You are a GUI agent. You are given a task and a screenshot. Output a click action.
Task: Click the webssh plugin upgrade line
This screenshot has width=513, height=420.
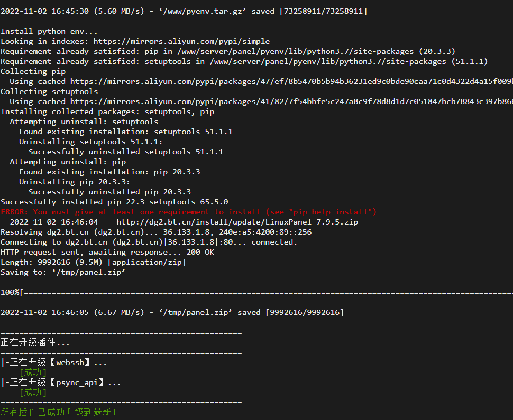pos(54,362)
